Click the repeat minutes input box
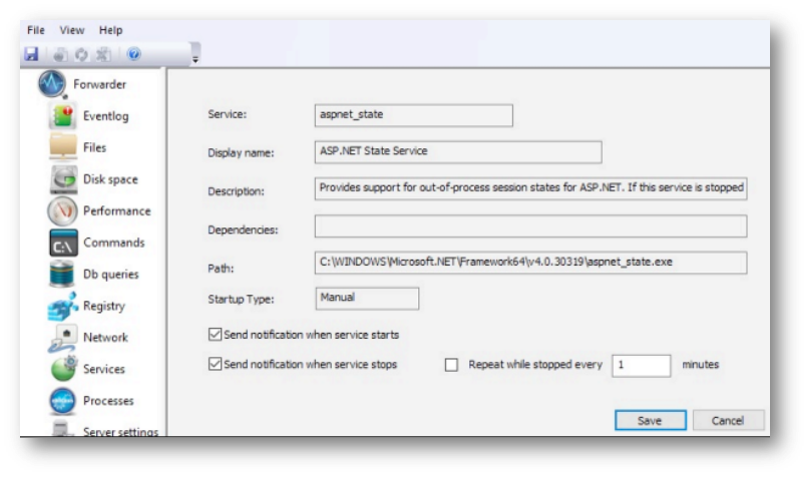This screenshot has height=477, width=809. click(641, 366)
